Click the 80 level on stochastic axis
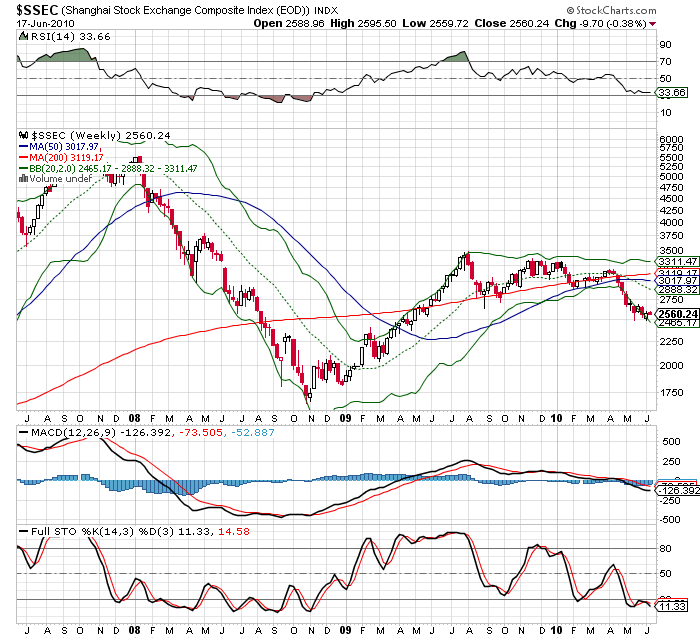 click(665, 548)
